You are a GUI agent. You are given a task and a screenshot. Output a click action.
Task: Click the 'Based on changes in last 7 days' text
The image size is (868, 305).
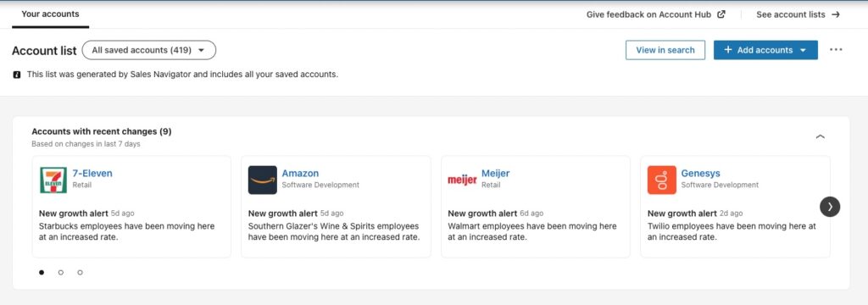(86, 144)
